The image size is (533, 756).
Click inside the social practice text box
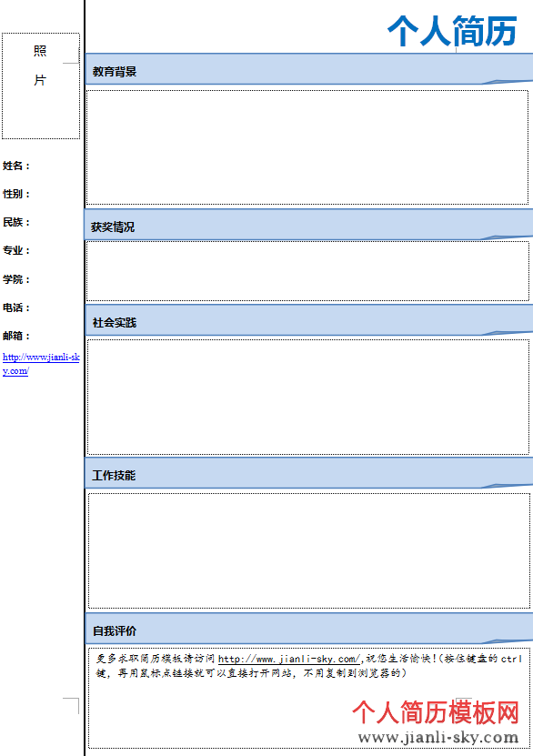click(308, 397)
